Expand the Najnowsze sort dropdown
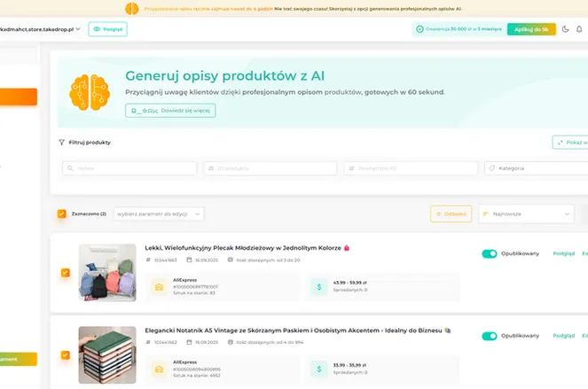The width and height of the screenshot is (588, 389). 526,214
